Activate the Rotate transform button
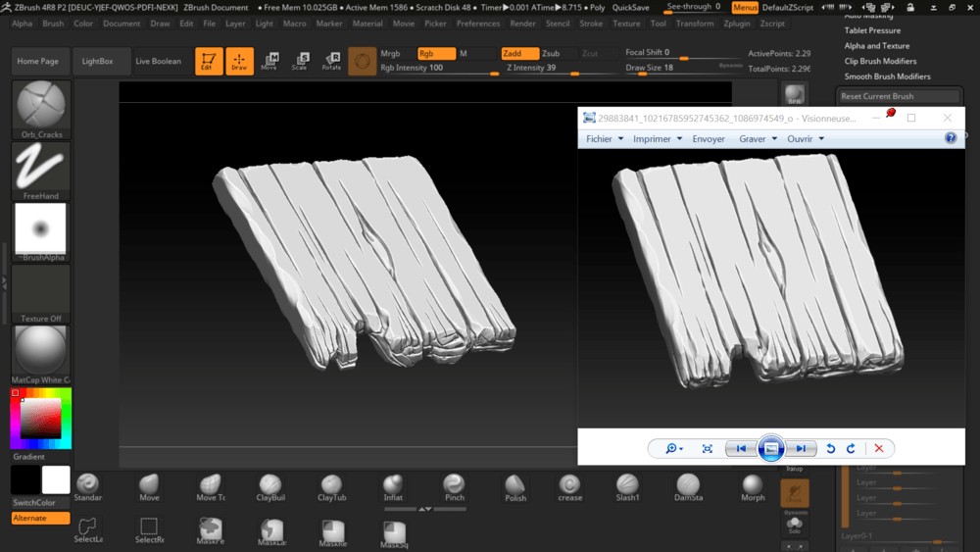Screen dimensions: 980x552 (331, 61)
